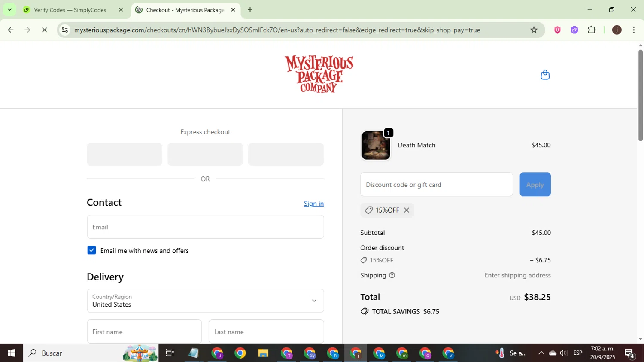
Task: Click the Buscar taskbar search box
Action: 91,353
